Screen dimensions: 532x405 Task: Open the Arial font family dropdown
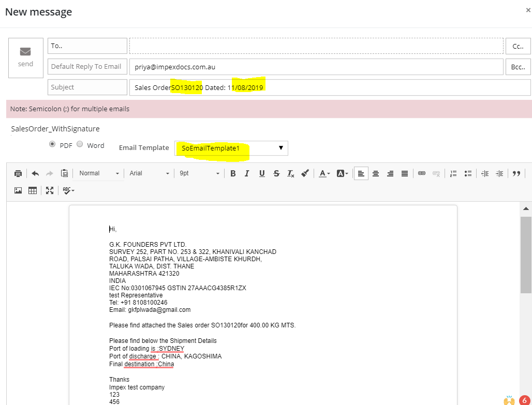tap(149, 173)
